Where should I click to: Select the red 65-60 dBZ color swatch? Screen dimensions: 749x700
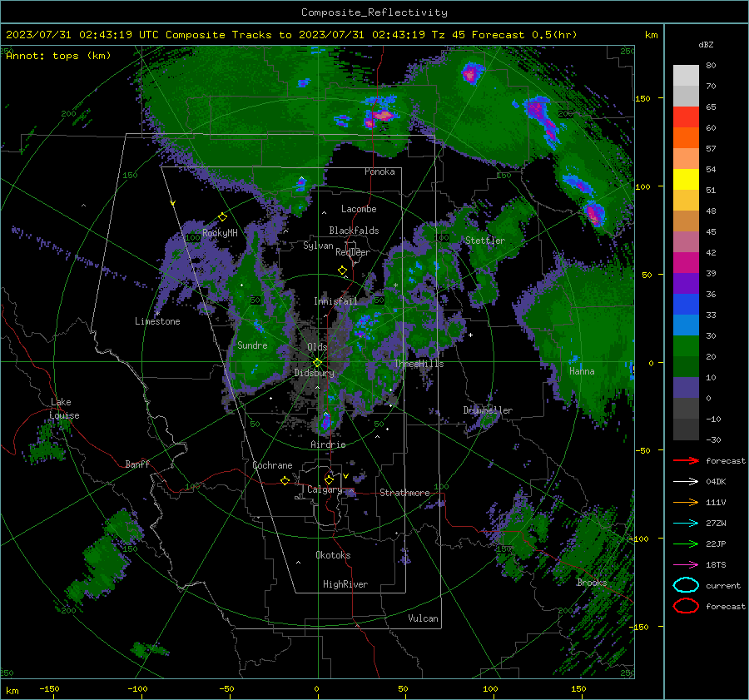686,117
